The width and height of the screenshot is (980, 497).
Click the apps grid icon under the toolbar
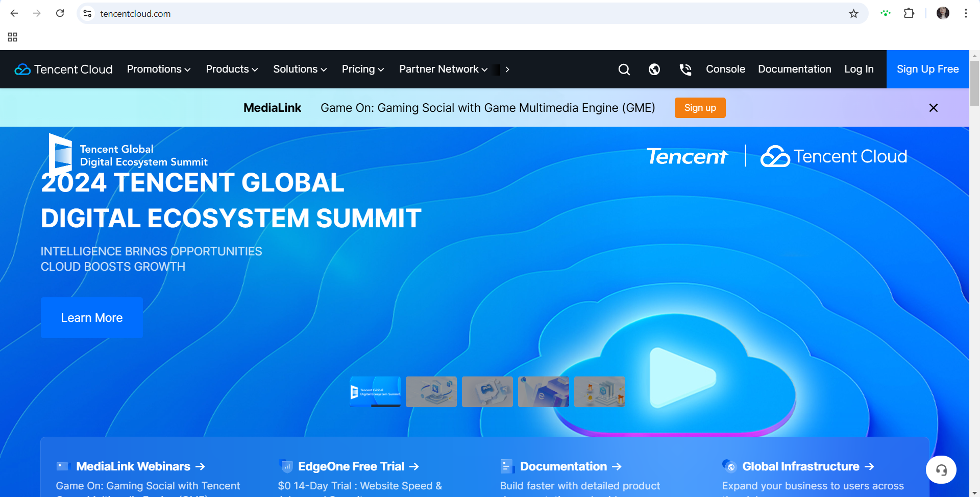[12, 37]
